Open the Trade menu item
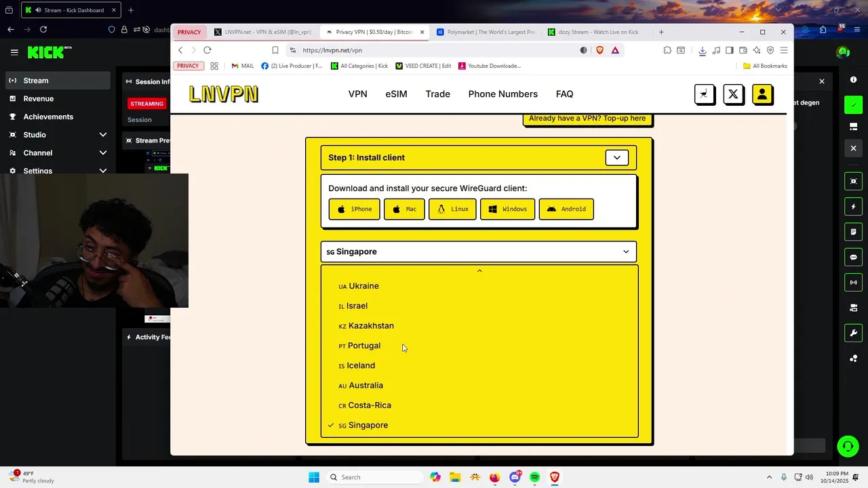 [437, 94]
